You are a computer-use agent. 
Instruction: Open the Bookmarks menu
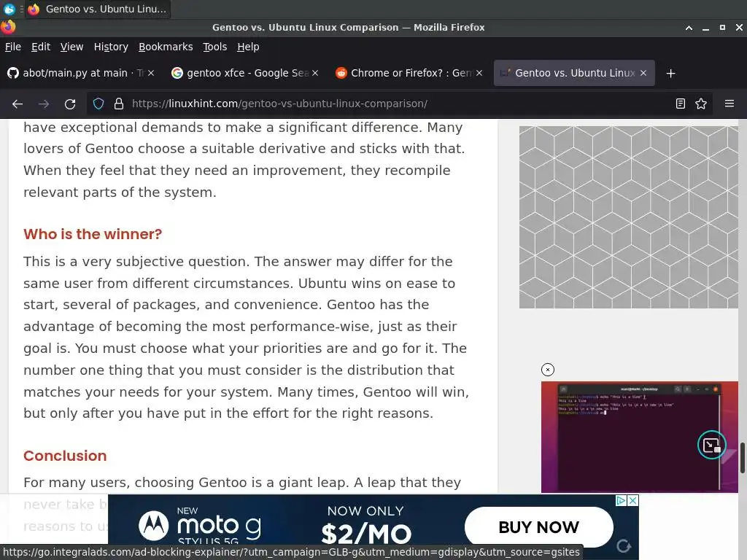[x=166, y=47]
